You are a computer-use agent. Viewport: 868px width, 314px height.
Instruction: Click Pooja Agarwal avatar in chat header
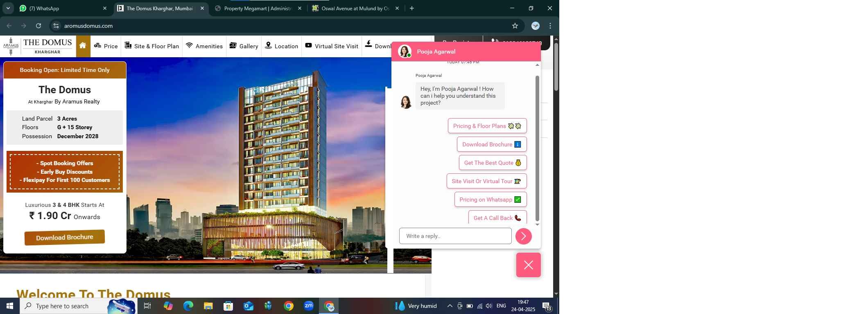point(405,52)
